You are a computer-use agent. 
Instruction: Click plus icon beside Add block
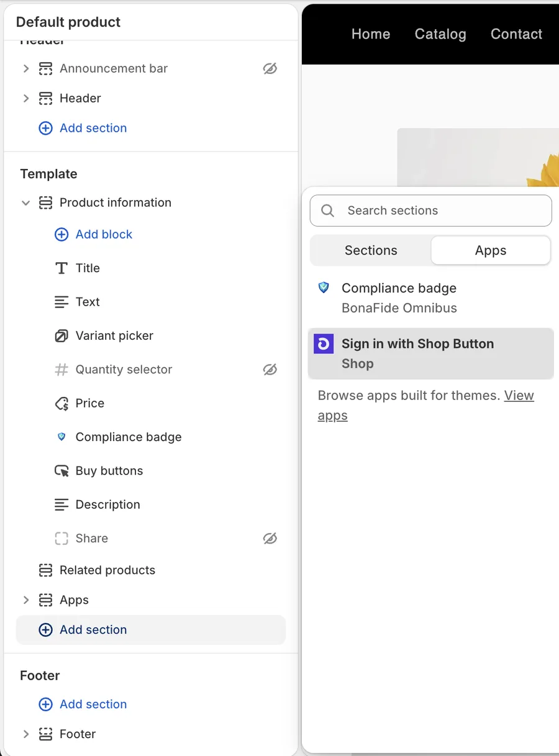[61, 234]
